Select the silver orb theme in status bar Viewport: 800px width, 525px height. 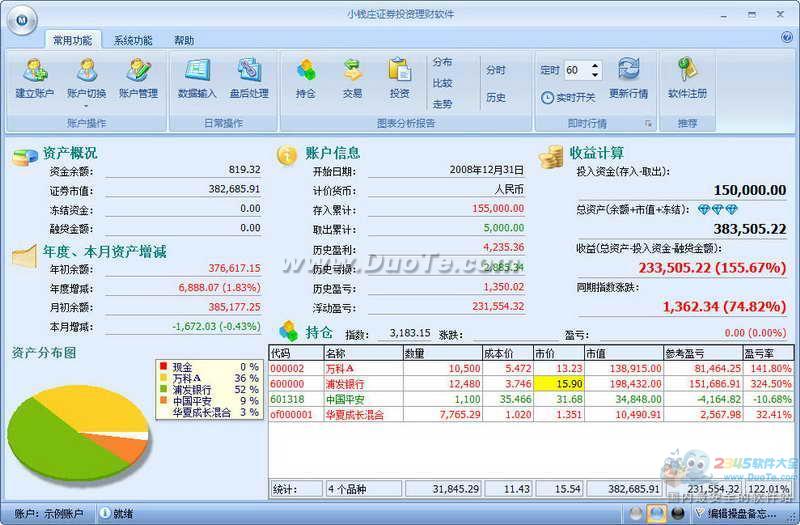coord(636,513)
